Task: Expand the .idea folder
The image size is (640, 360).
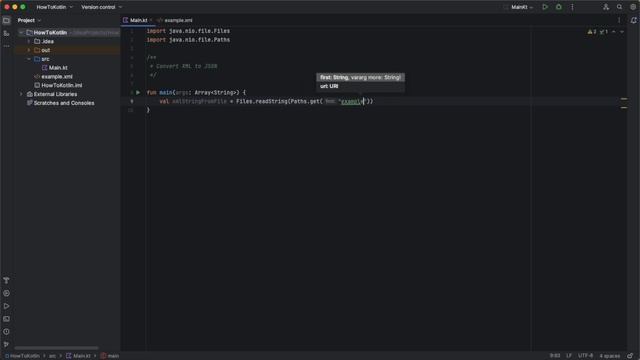Action: point(29,41)
